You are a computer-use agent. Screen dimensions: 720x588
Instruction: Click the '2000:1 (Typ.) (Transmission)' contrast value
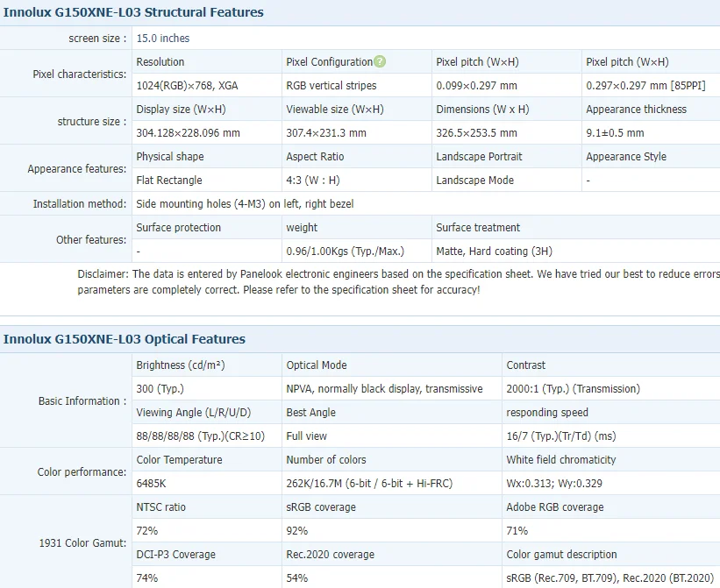pyautogui.click(x=573, y=389)
